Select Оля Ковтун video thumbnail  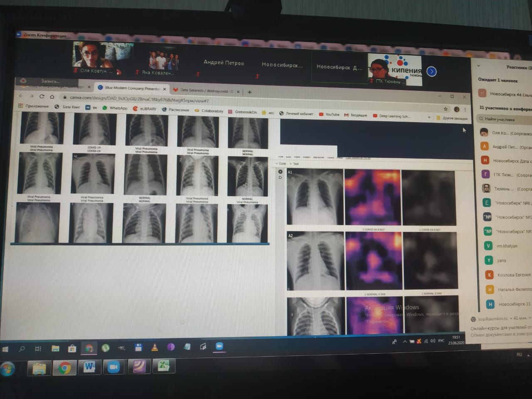103,57
